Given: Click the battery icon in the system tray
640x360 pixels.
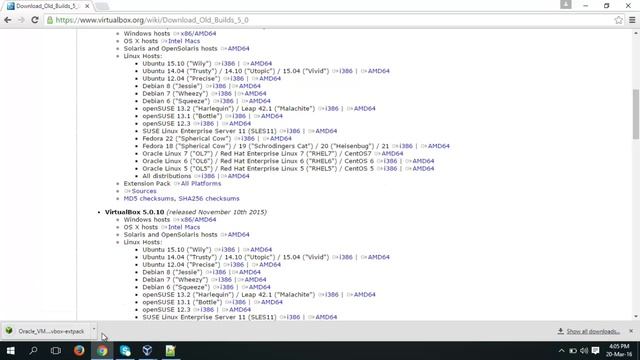Looking at the screenshot, I should pos(573,351).
